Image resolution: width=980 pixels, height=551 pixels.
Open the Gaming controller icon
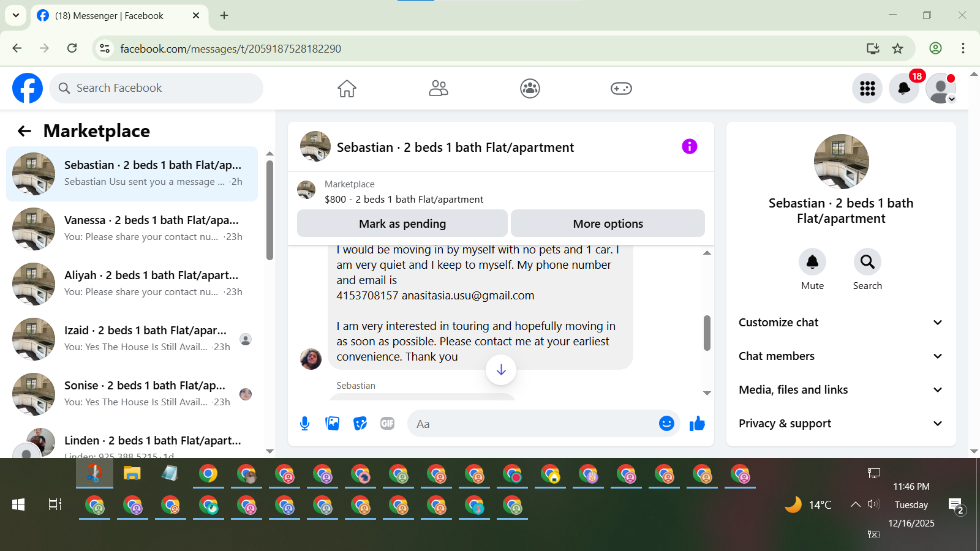tap(621, 89)
